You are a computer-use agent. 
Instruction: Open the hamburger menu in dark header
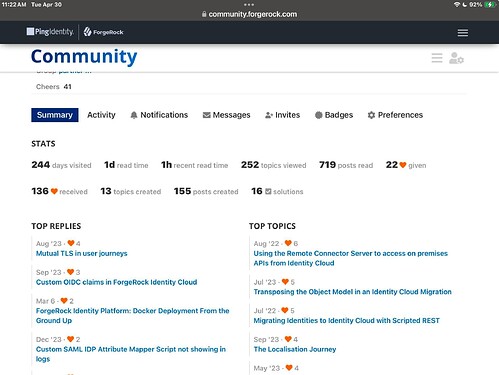click(x=463, y=33)
